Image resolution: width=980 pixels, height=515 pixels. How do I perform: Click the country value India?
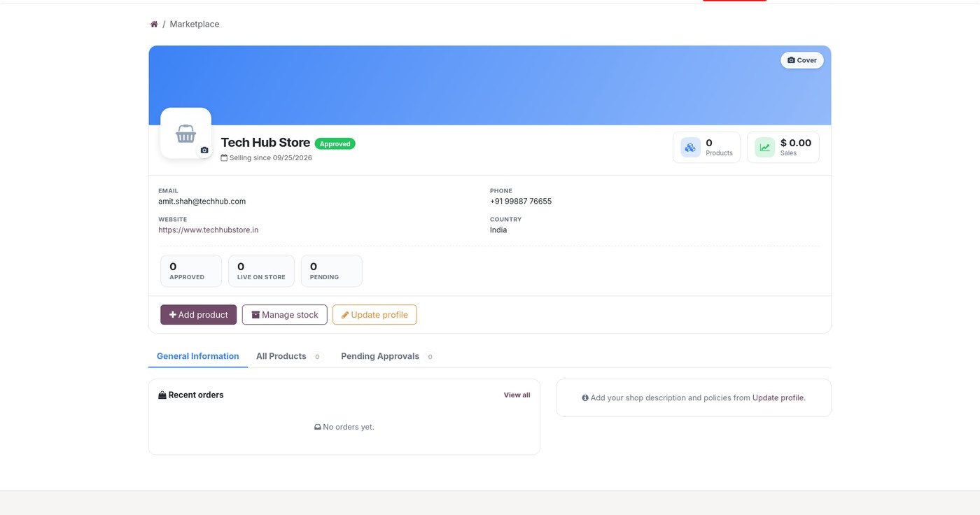pos(498,230)
